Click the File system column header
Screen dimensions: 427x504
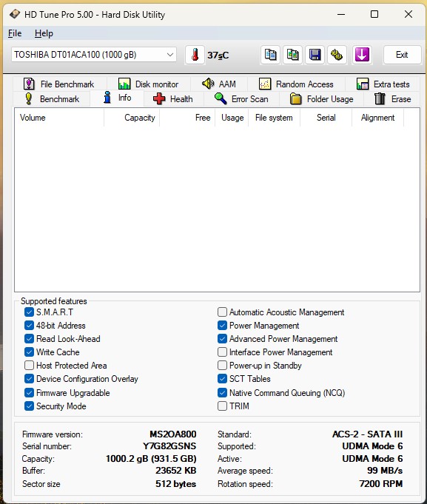coord(274,118)
